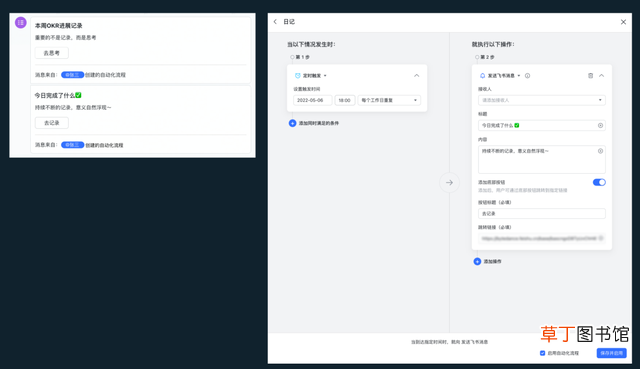Image resolution: width=640 pixels, height=369 pixels.
Task: Click the user mention in the 今日完成了什么 card
Action: (73, 145)
